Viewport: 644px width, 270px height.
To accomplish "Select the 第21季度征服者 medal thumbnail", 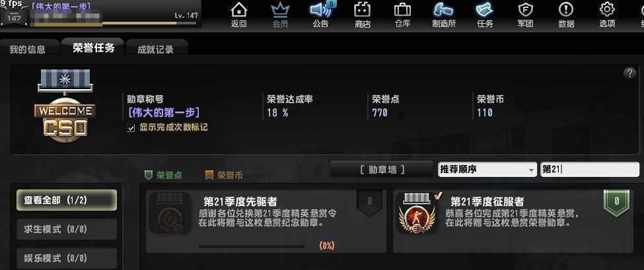I will (x=417, y=214).
